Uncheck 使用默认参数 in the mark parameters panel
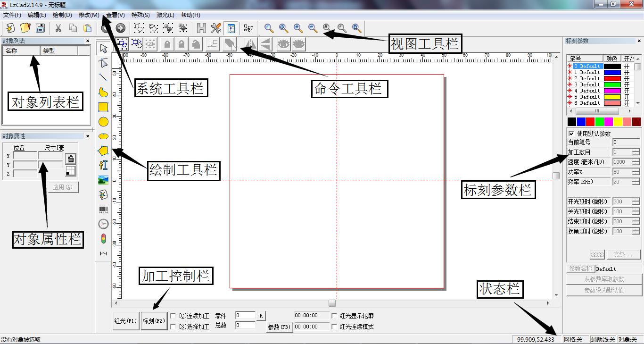Image resolution: width=644 pixels, height=344 pixels. tap(572, 133)
